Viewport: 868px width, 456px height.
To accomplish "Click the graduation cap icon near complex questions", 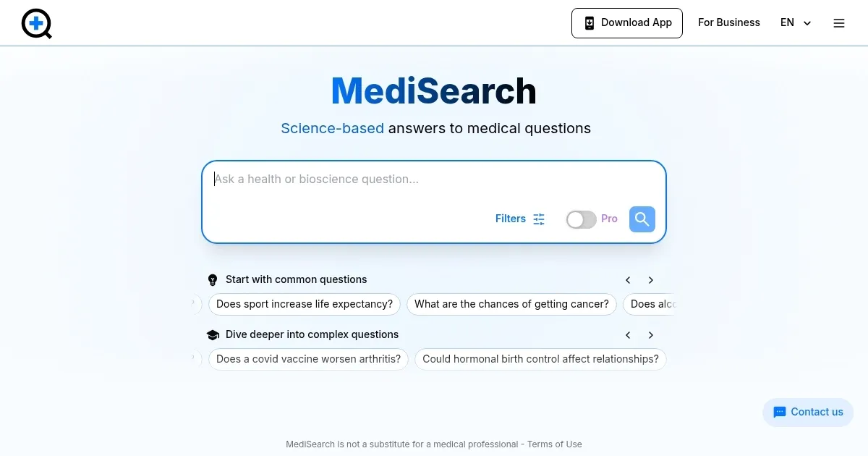I will coord(213,334).
